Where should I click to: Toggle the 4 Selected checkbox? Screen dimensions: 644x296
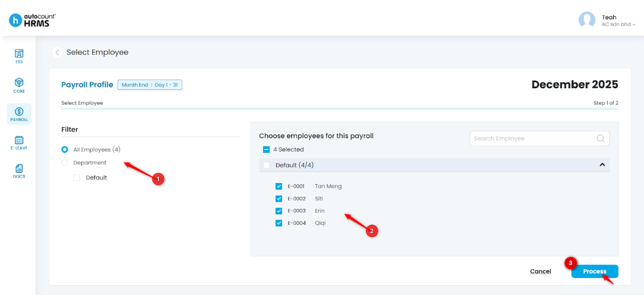266,150
